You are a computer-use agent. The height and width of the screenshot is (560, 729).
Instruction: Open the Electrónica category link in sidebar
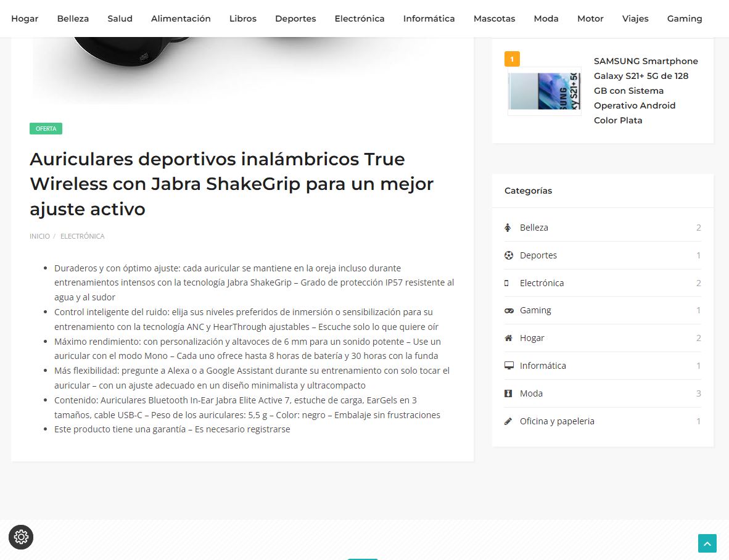[x=542, y=283]
